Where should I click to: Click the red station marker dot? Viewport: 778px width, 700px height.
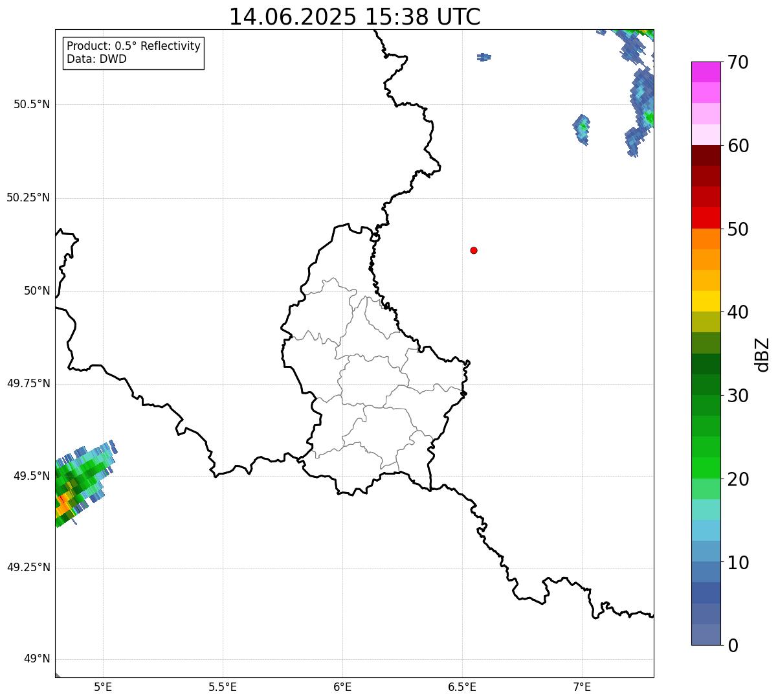(474, 250)
